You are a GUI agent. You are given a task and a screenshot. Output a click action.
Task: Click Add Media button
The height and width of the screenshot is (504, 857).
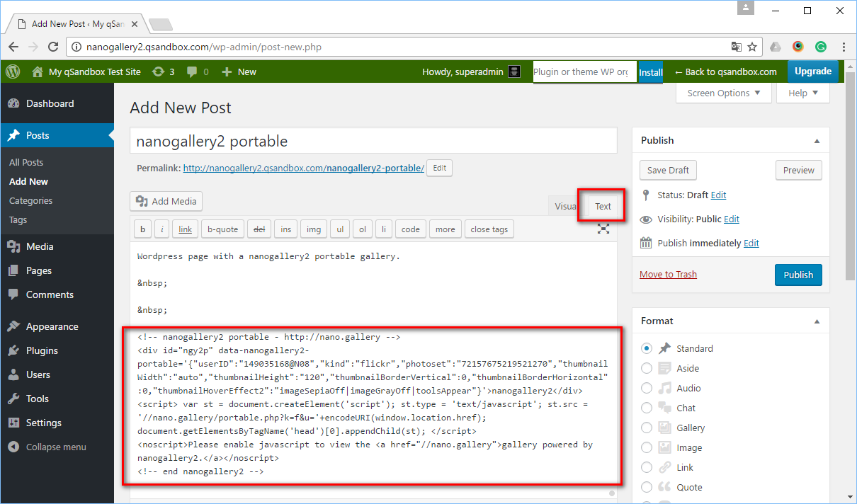[x=166, y=201]
